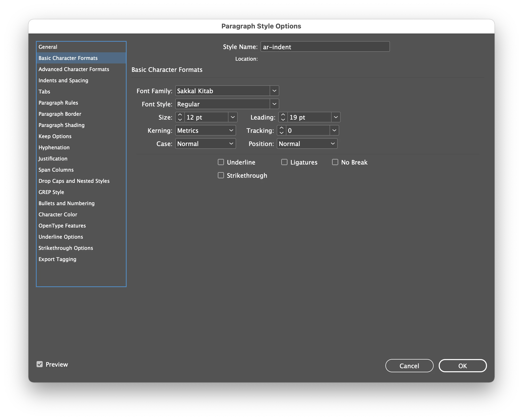Image resolution: width=523 pixels, height=420 pixels.
Task: Increase Size value with up stepper arrow
Action: 180,115
